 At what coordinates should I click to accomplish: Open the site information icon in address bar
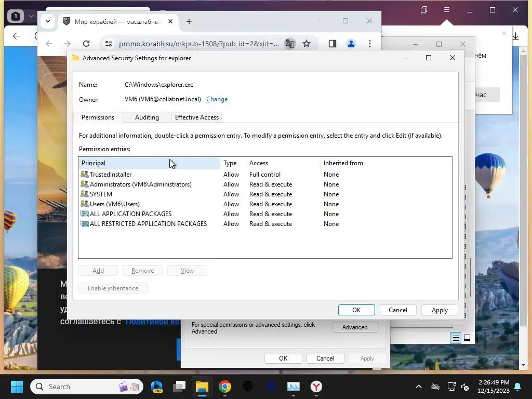109,44
